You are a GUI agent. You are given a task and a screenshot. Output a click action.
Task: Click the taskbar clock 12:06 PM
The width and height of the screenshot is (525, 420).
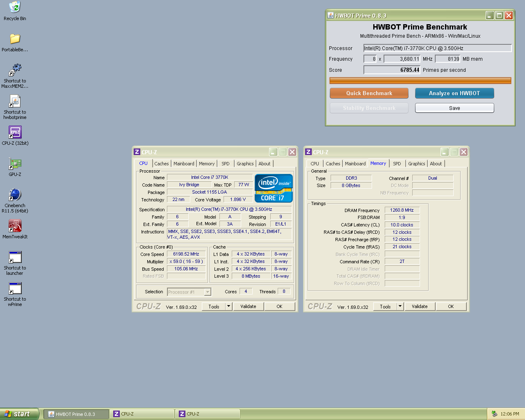(x=510, y=414)
